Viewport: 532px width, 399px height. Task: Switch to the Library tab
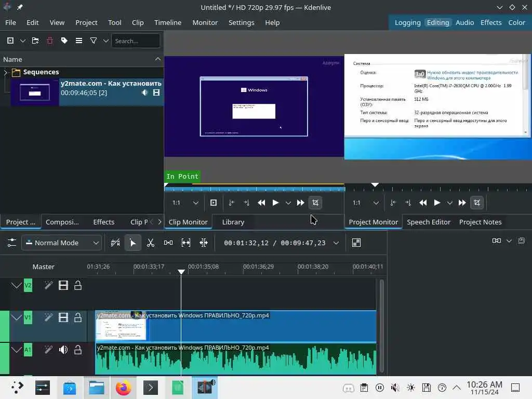[233, 222]
